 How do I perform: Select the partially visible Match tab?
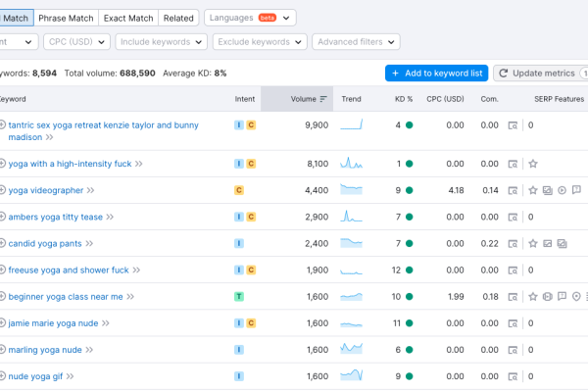point(16,18)
